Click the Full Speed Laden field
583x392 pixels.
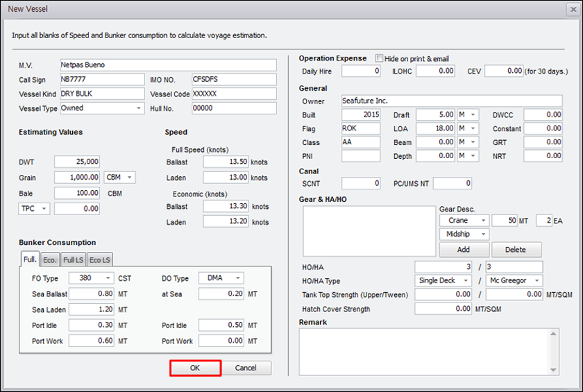click(226, 178)
